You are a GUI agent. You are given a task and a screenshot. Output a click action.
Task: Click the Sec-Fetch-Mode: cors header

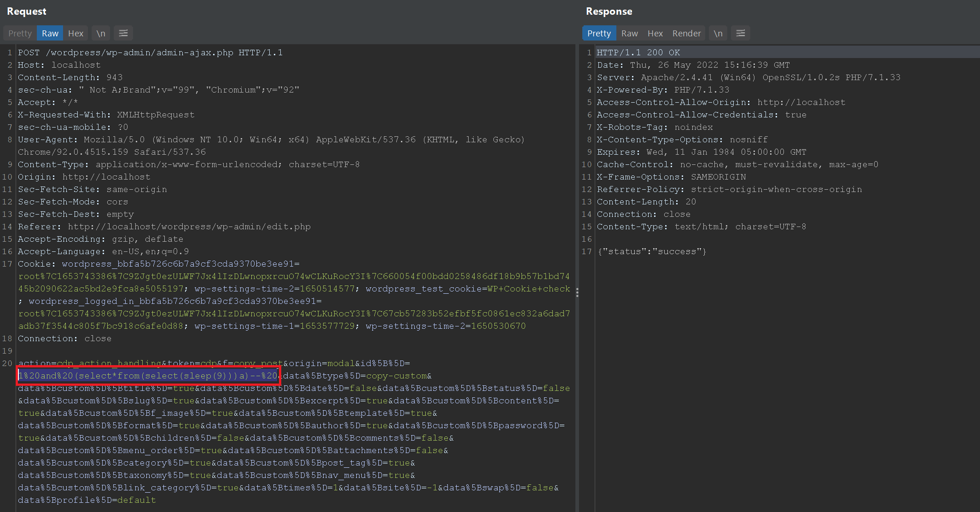[73, 202]
